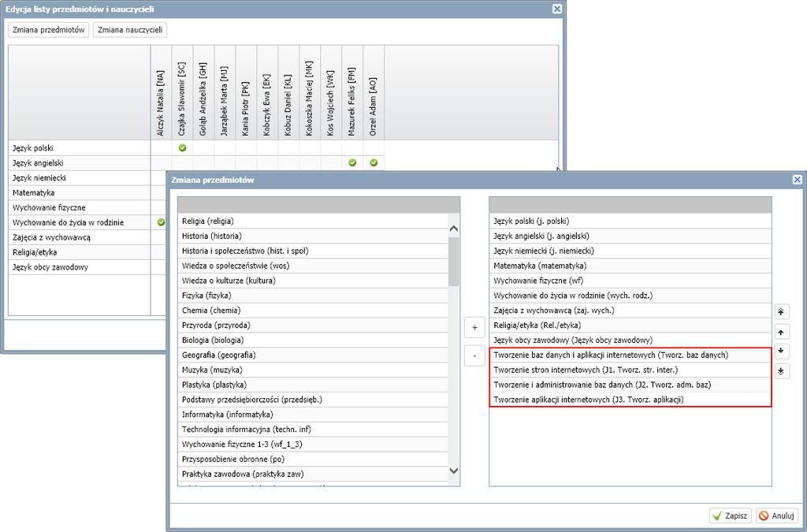Click Zajęcia z wychowawcą row in back window
Image resolution: width=807 pixels, height=532 pixels.
tap(80, 238)
